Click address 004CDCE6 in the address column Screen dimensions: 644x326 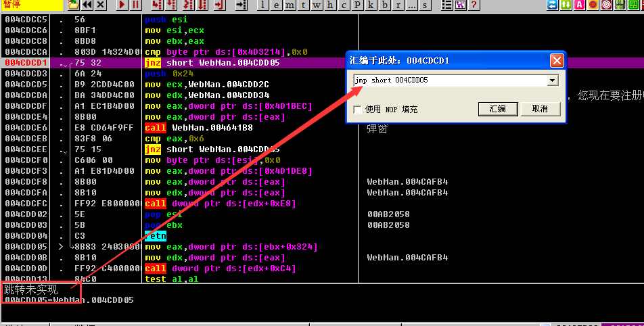tap(26, 128)
